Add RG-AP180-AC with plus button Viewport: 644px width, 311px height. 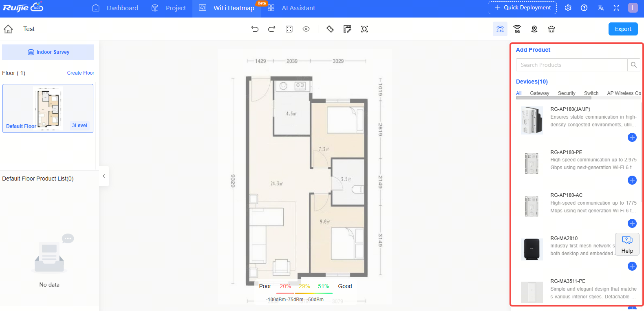tap(632, 223)
